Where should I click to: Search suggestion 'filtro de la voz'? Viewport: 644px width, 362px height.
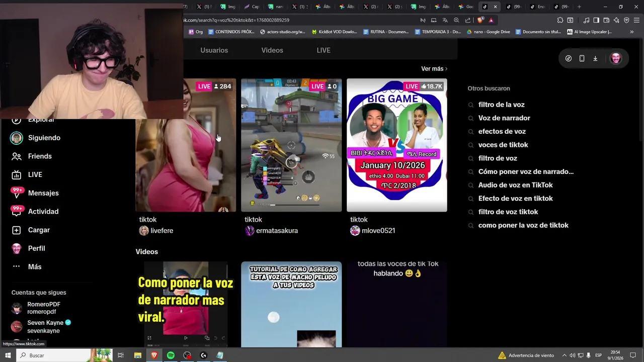501,105
